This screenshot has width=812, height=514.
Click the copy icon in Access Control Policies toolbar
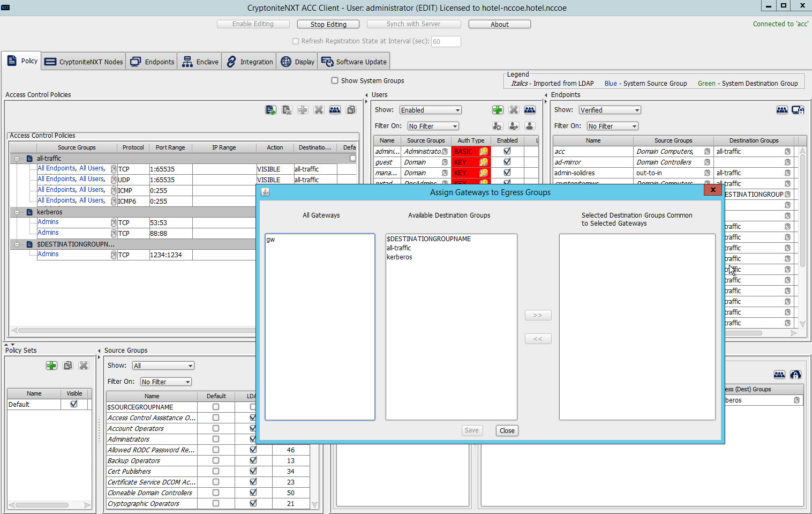(351, 110)
